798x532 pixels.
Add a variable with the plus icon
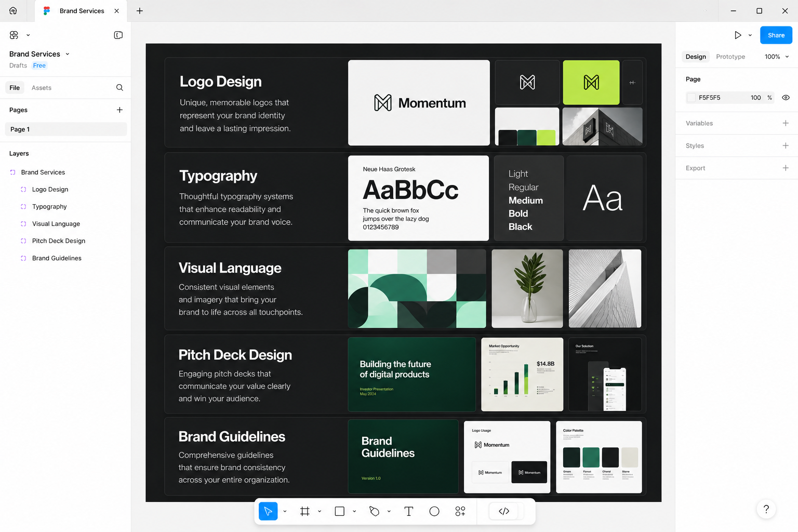786,123
